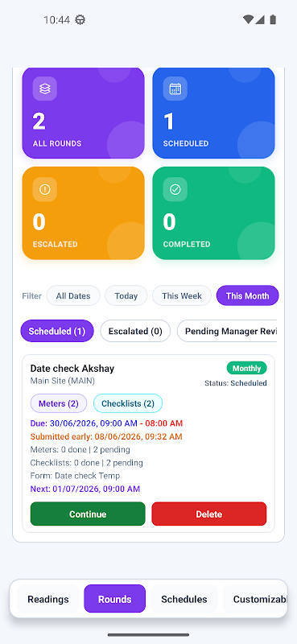The image size is (297, 644).
Task: Select the Today filter chip
Action: click(x=126, y=295)
